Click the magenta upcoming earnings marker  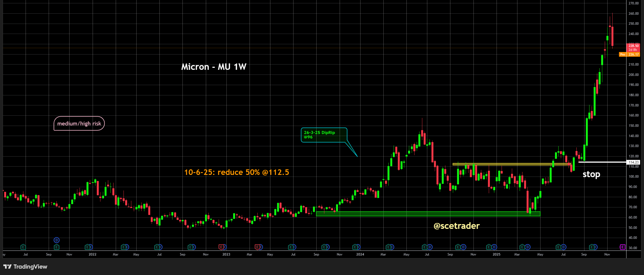[623, 247]
